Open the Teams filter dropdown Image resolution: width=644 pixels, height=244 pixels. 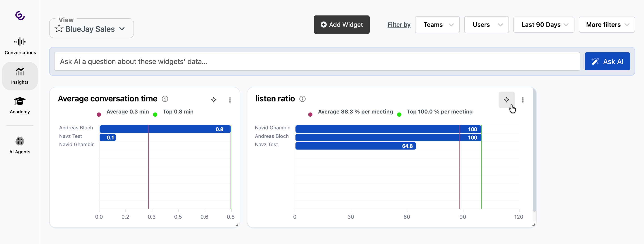tap(437, 25)
